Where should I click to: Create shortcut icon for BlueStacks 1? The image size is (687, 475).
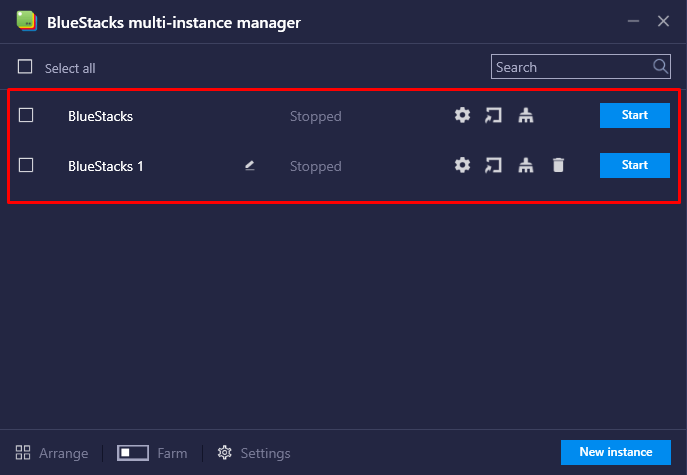point(493,165)
